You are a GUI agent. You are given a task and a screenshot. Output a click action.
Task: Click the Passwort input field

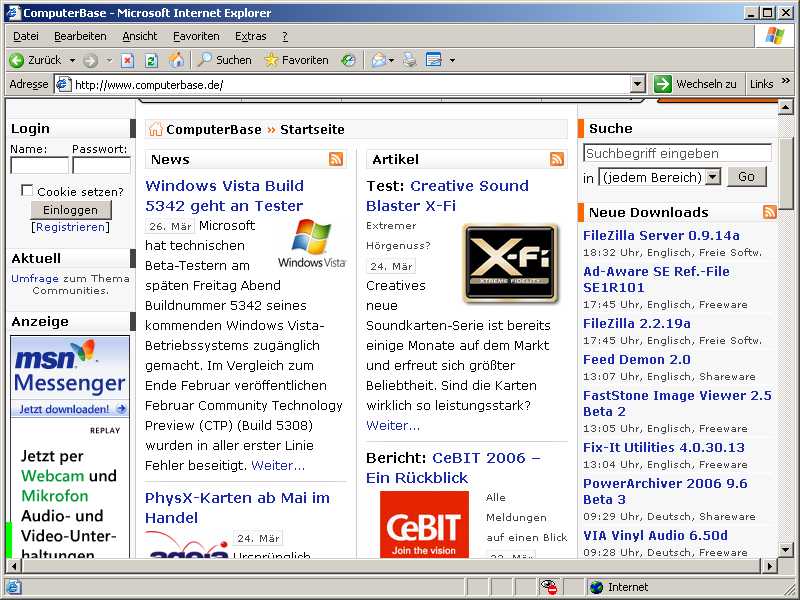pyautogui.click(x=101, y=165)
